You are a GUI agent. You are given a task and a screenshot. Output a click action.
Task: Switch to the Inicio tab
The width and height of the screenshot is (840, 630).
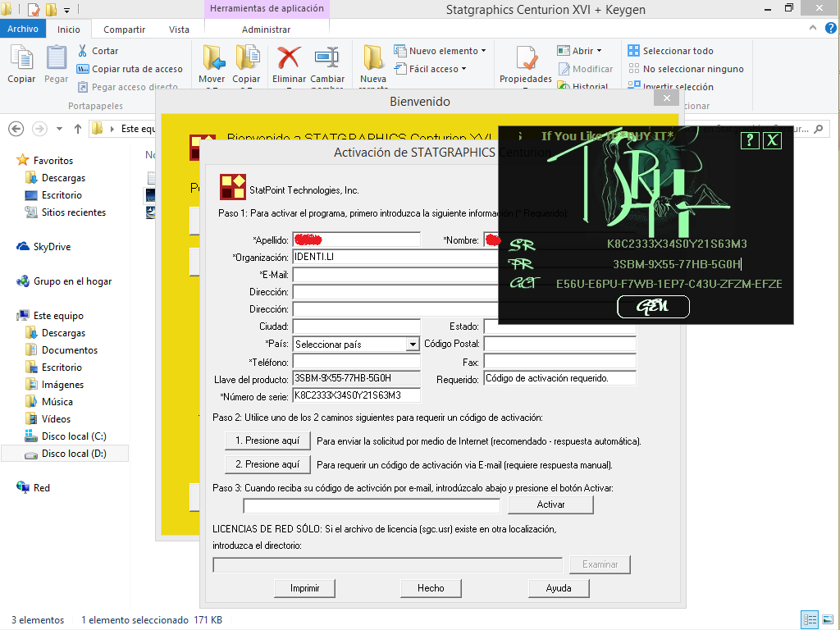click(x=69, y=30)
